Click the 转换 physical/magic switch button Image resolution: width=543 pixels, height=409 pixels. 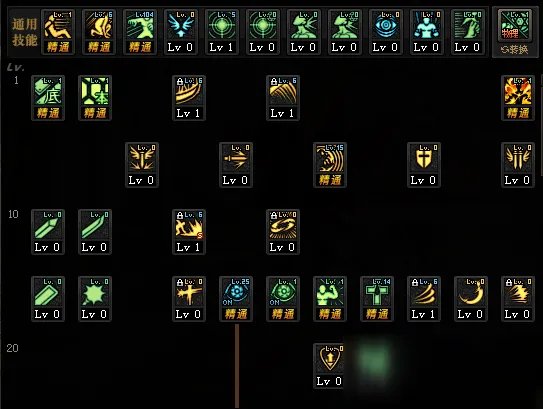pos(514,50)
